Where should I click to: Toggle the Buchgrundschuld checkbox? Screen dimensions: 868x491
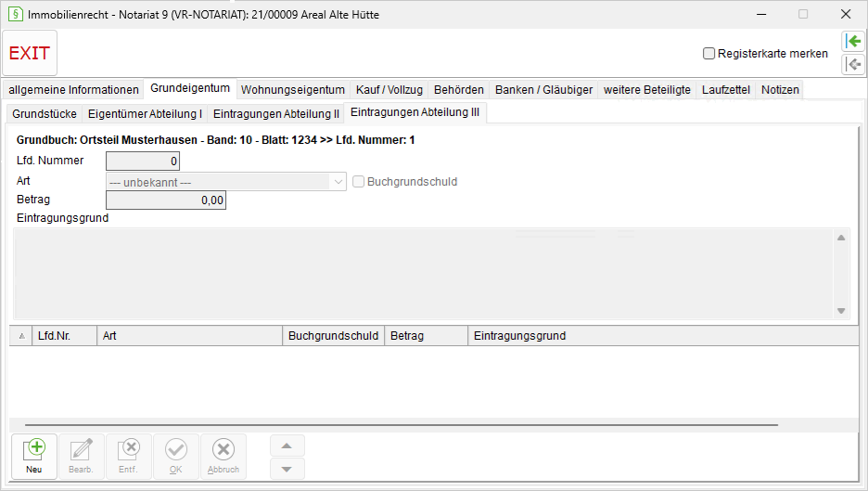[358, 182]
